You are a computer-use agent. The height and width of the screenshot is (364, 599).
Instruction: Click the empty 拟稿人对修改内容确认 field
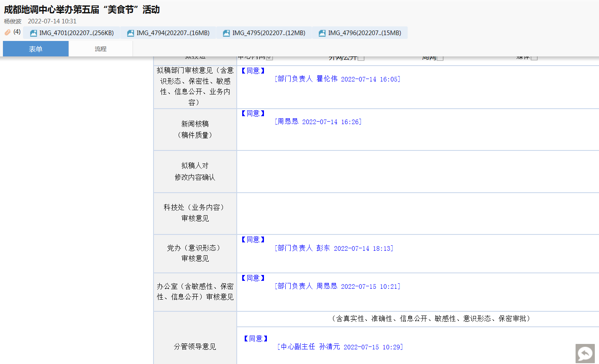coord(417,171)
